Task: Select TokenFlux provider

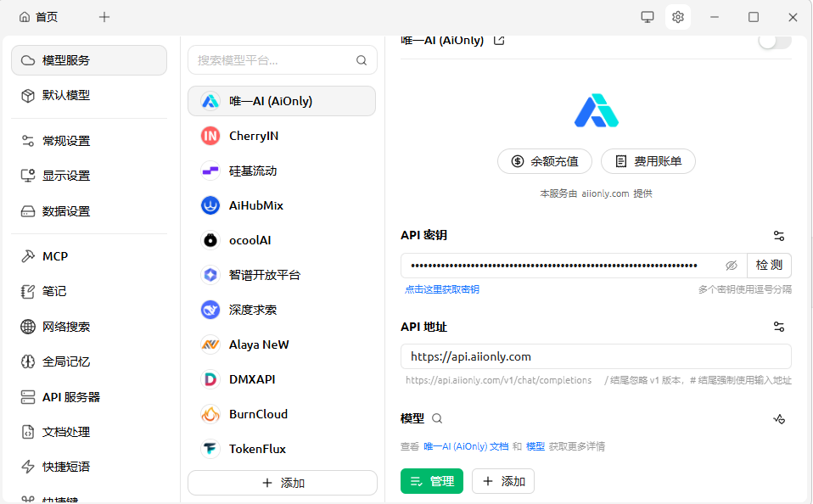Action: click(282, 449)
